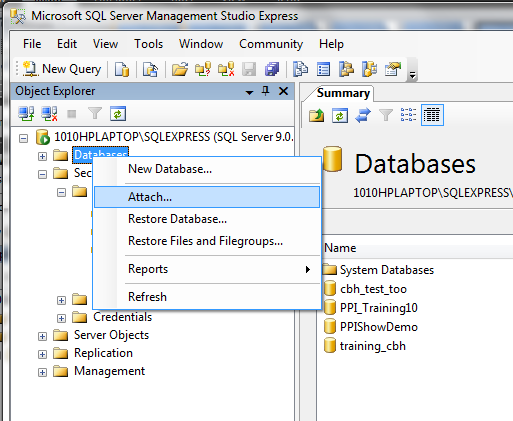
Task: Expand the Databases tree node
Action: (42, 156)
